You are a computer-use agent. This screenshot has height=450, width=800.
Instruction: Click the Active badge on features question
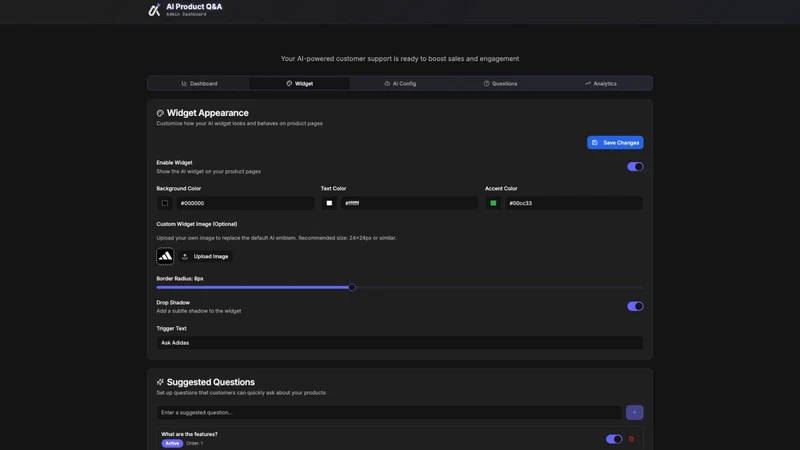(x=172, y=443)
